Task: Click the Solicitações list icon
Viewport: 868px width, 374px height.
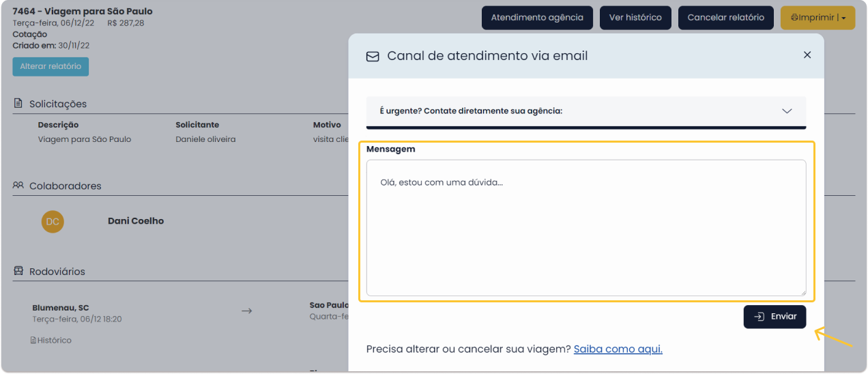Action: 18,104
